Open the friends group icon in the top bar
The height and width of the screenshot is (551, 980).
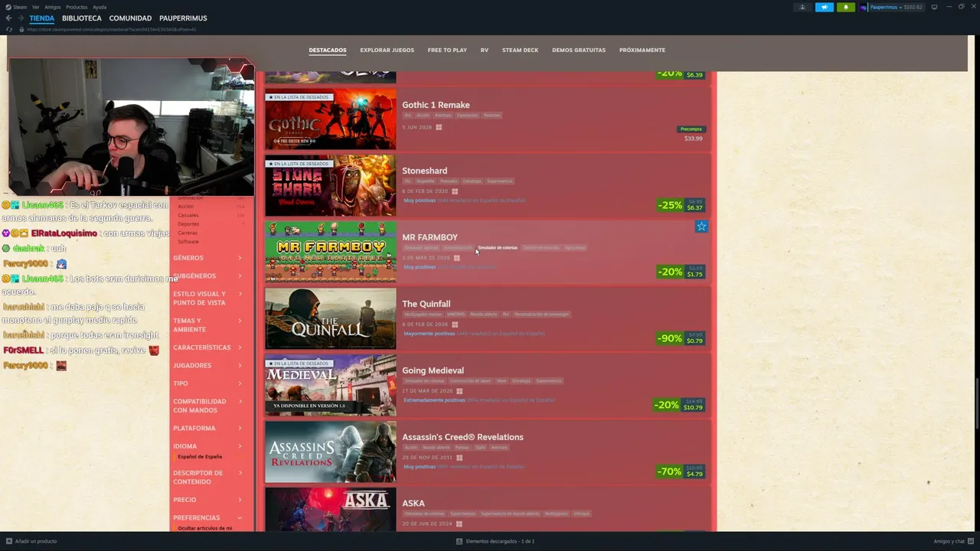[802, 7]
